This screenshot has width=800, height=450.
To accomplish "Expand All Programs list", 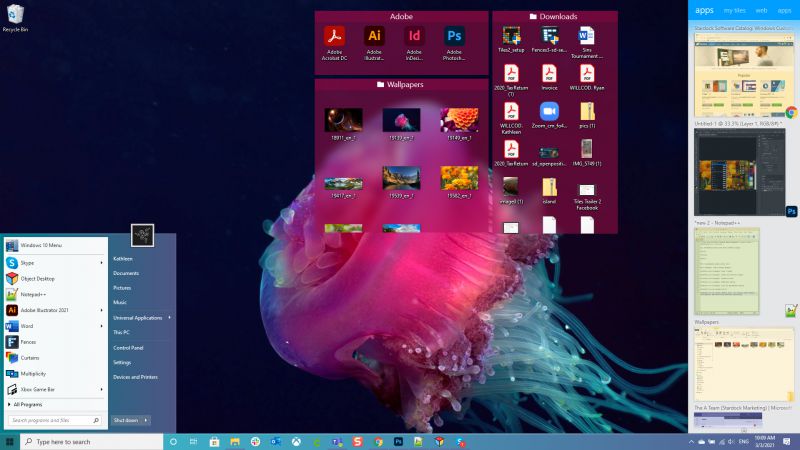I will point(27,404).
